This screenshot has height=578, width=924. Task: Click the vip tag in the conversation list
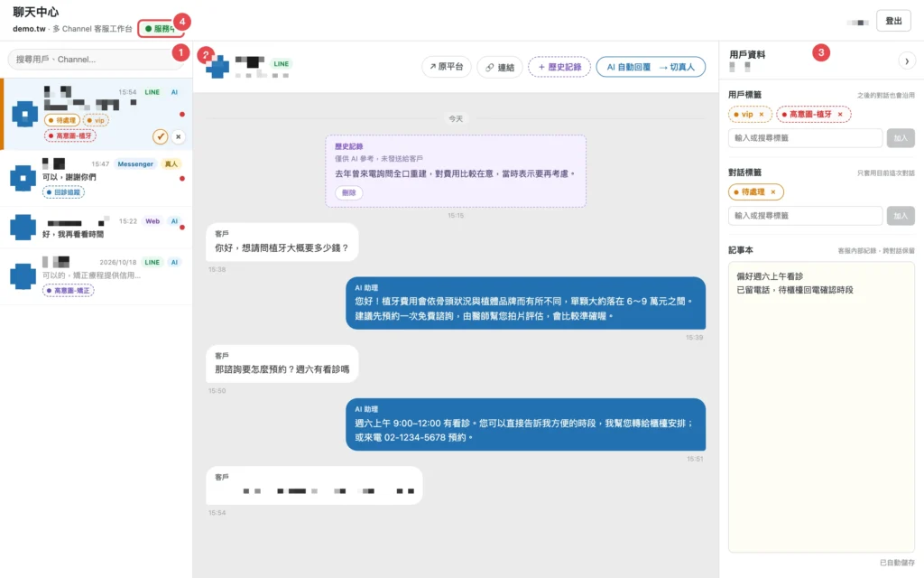96,120
